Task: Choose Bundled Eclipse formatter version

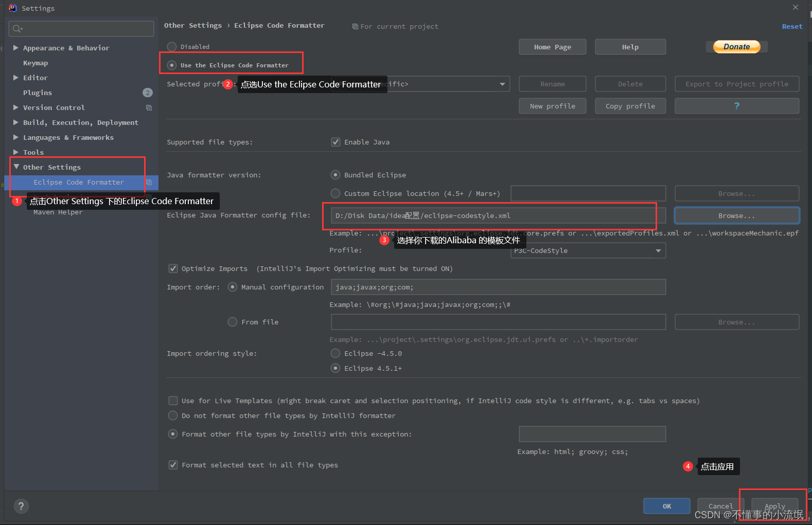Action: (336, 175)
